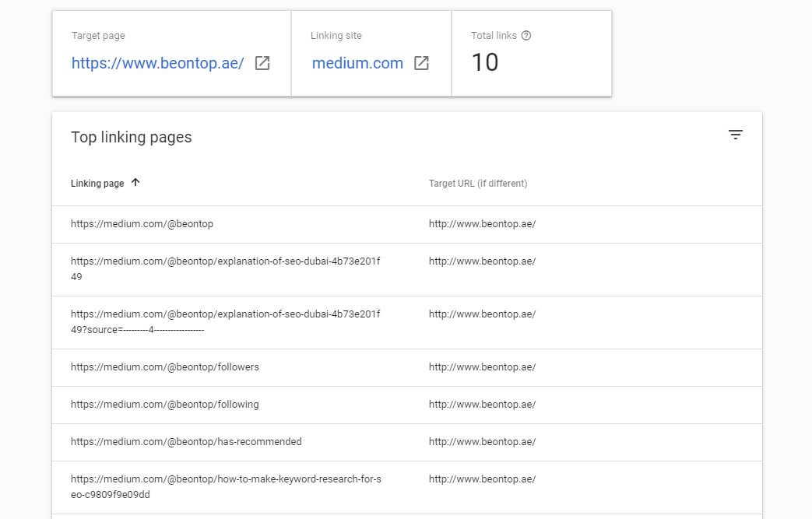Open the filter rows icon
Image resolution: width=812 pixels, height=519 pixels.
(x=736, y=135)
